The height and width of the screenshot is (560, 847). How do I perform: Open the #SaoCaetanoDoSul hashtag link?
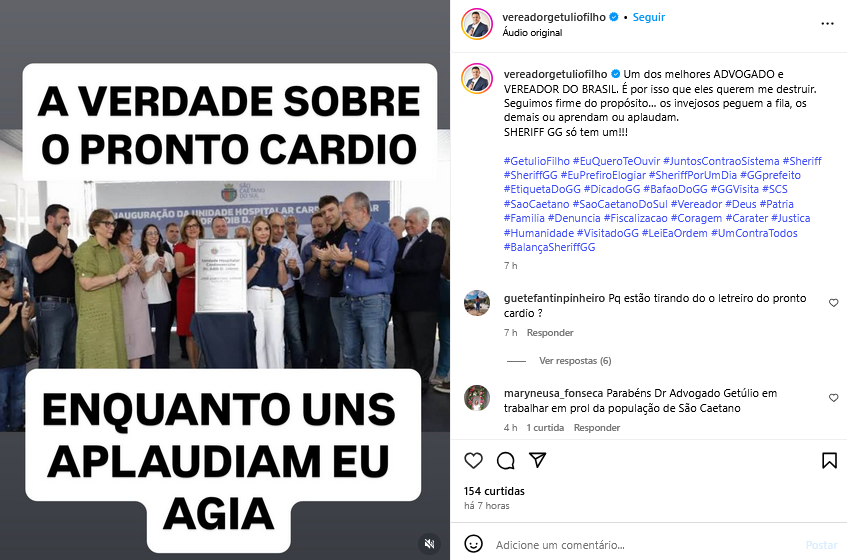point(620,204)
